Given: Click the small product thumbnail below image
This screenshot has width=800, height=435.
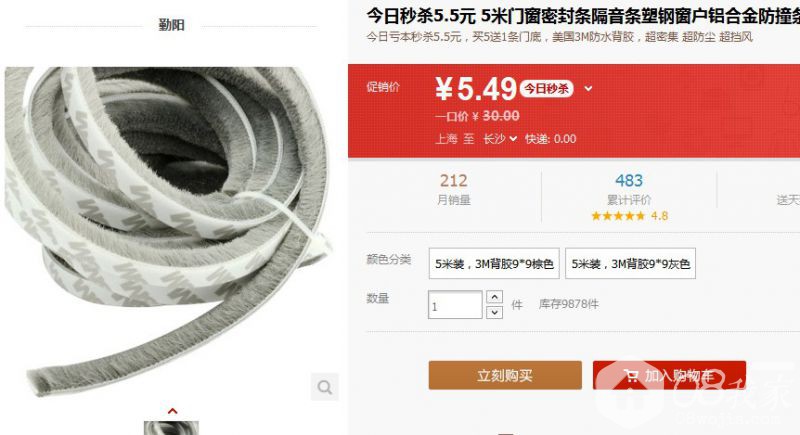Looking at the screenshot, I should pos(171,428).
